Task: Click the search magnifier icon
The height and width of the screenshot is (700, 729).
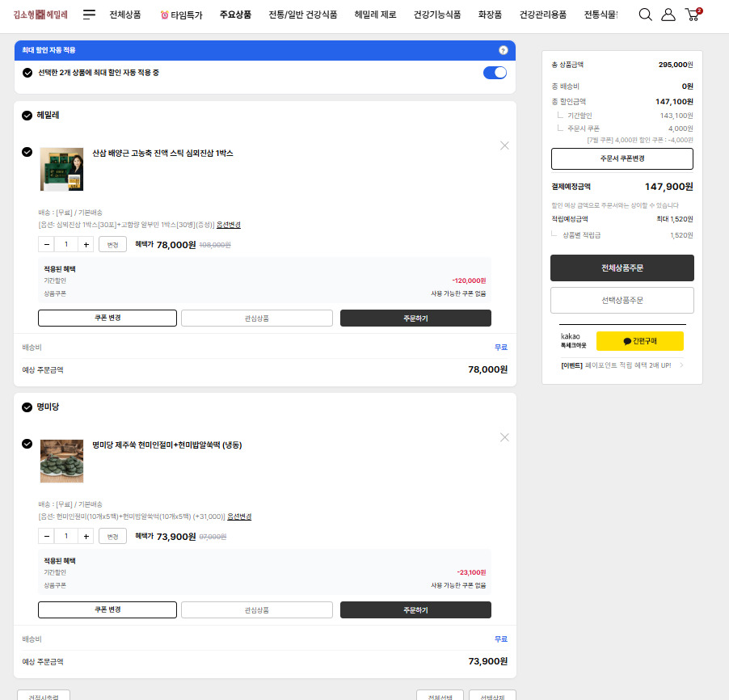Action: 645,15
